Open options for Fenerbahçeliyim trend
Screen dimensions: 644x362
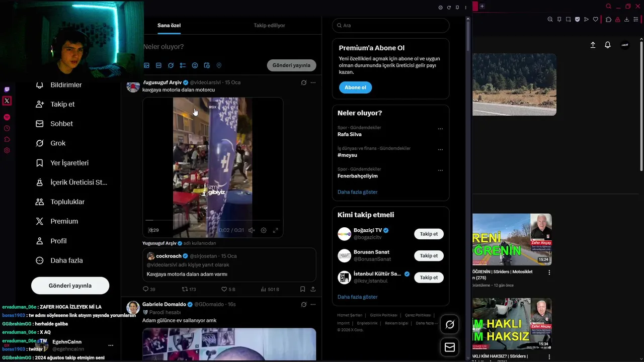(440, 170)
